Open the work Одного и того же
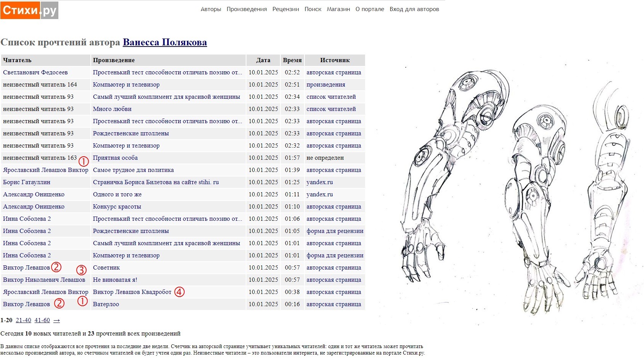This screenshot has height=358, width=644. click(x=117, y=194)
